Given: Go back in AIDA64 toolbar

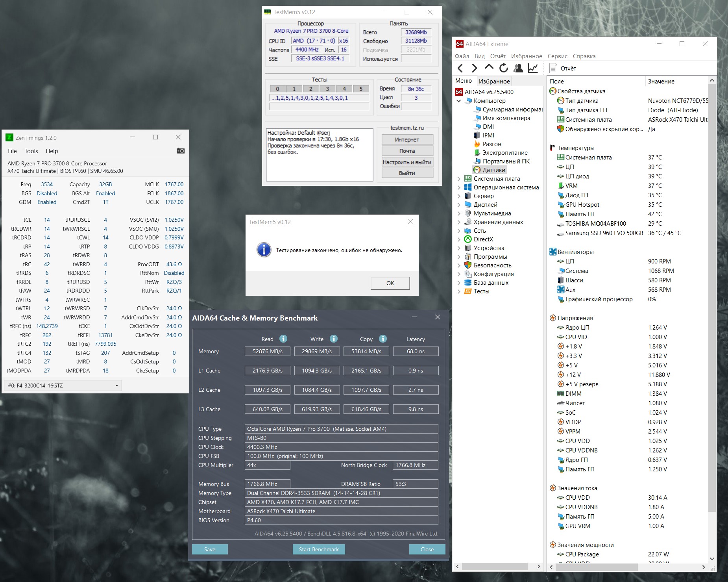Looking at the screenshot, I should click(x=460, y=68).
